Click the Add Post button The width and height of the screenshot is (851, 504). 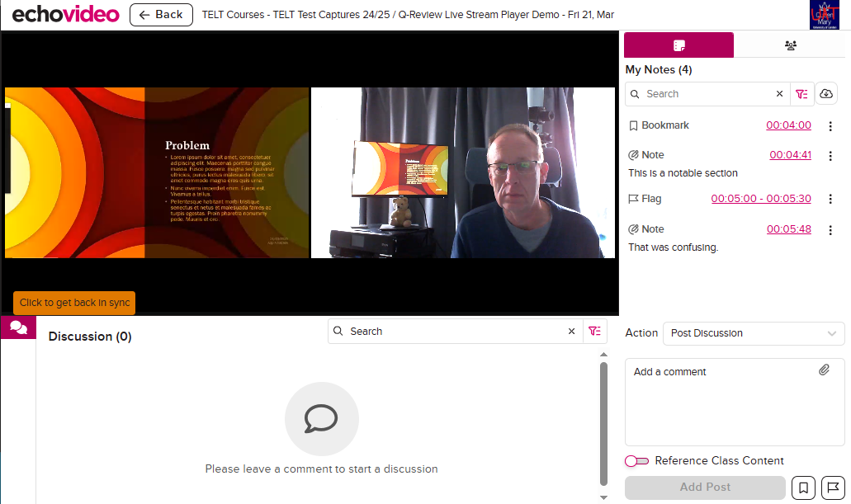coord(704,488)
